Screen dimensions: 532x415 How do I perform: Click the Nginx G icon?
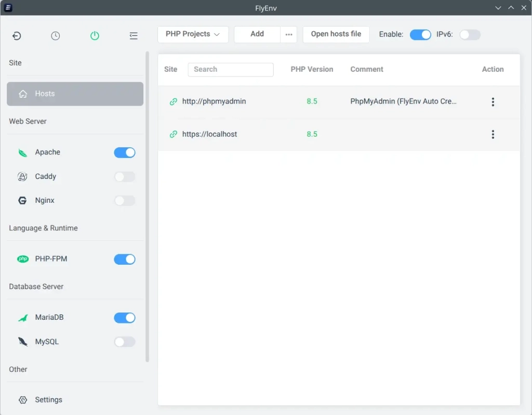22,200
